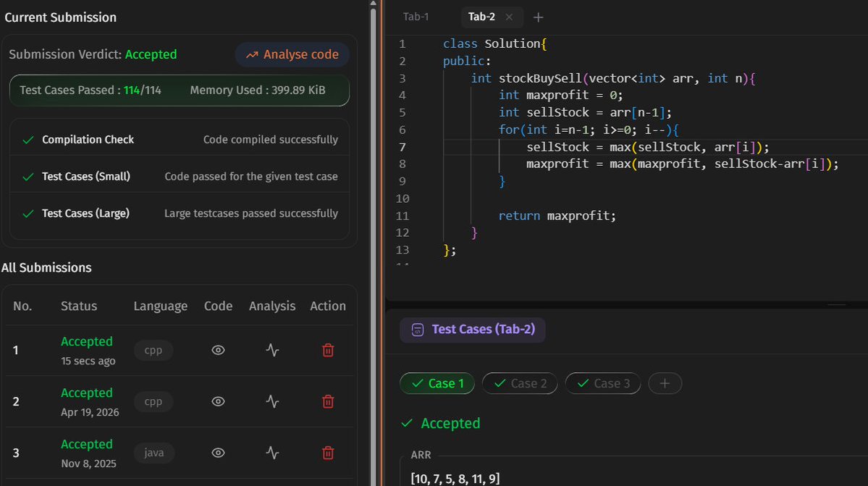
Task: Switch to Tab-1 editor tab
Action: click(x=416, y=17)
